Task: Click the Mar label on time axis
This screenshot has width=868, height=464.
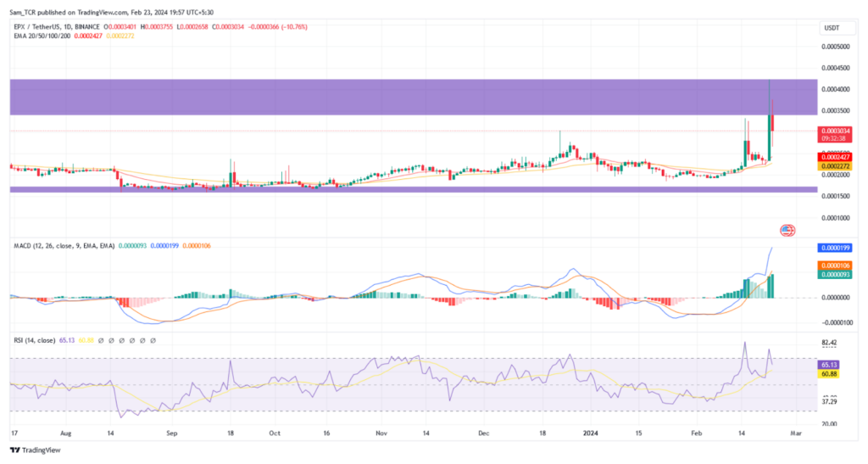Action: click(x=795, y=433)
